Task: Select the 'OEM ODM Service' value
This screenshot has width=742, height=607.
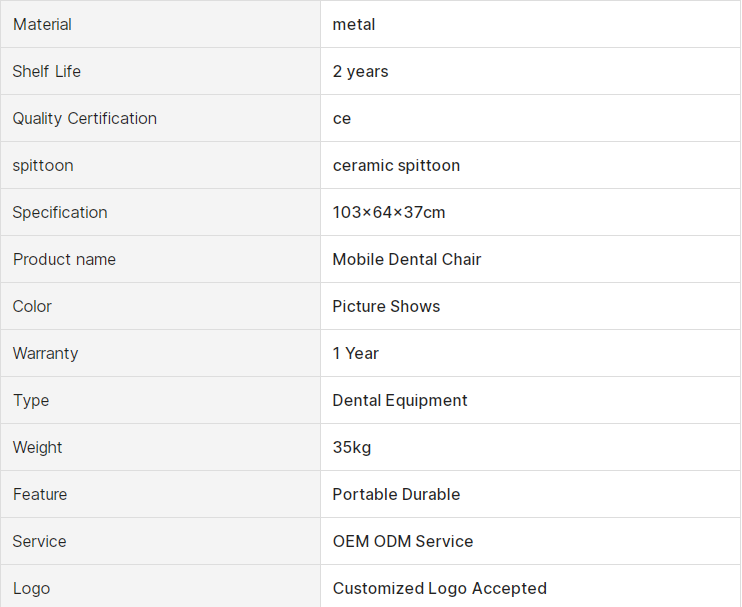Action: 403,541
